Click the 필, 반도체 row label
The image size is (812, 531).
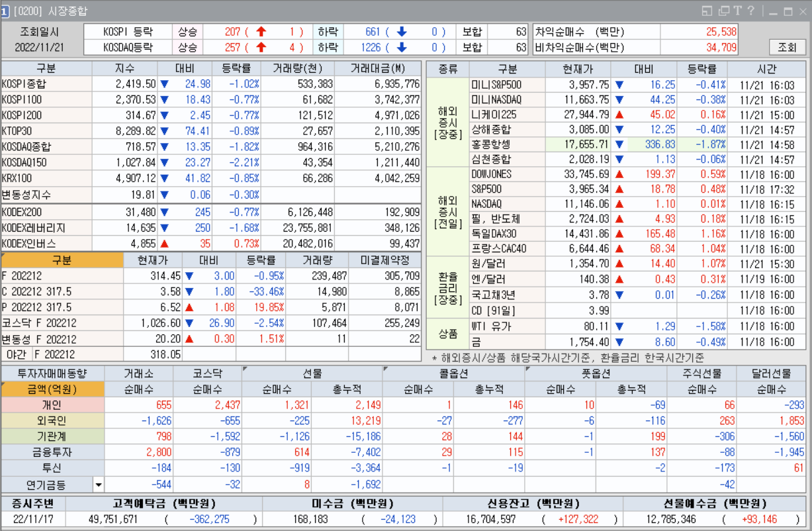point(506,219)
